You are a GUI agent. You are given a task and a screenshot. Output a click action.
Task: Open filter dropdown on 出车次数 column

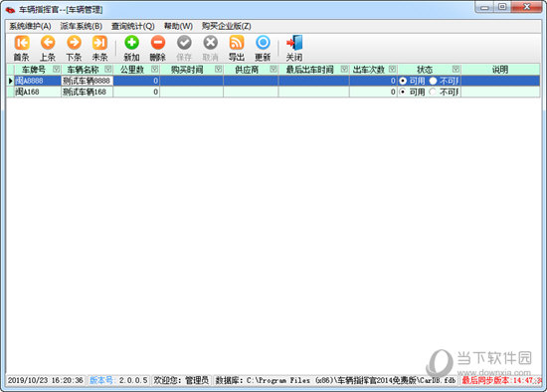pos(393,69)
